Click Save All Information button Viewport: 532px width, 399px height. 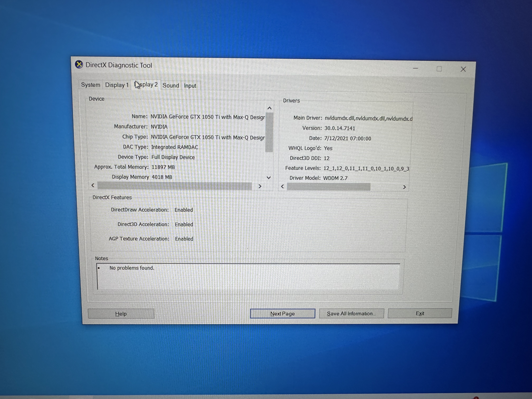pos(351,314)
